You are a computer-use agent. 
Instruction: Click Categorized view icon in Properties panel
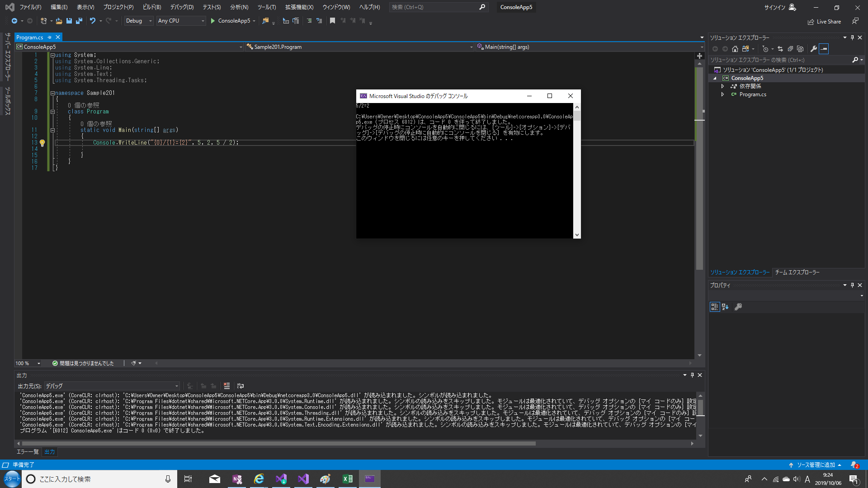click(x=715, y=307)
